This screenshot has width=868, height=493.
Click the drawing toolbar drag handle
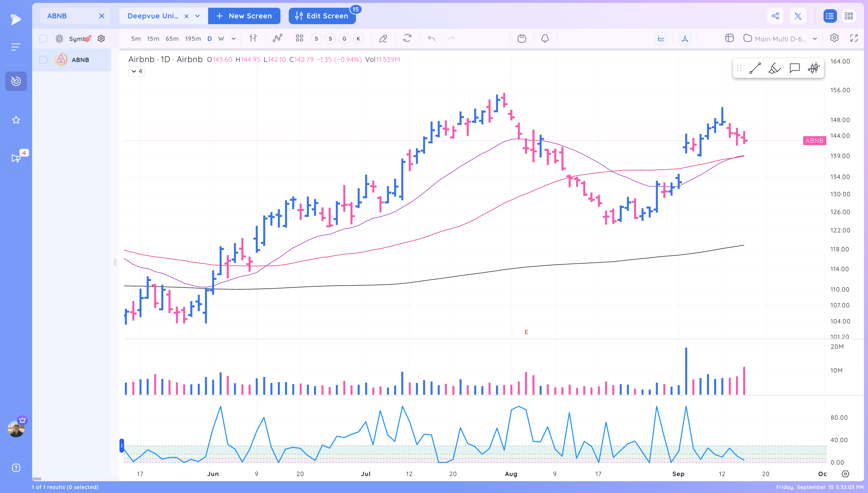coord(739,68)
